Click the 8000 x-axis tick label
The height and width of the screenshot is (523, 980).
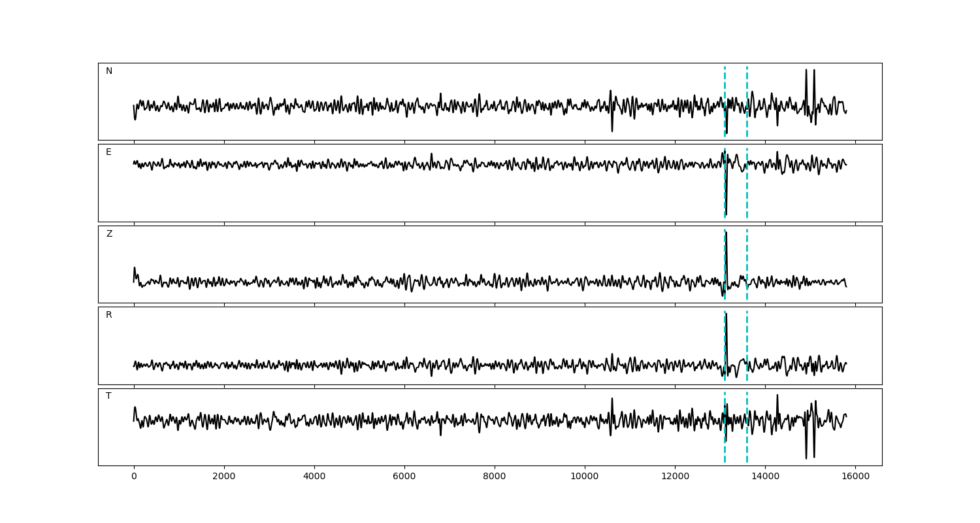tap(495, 477)
